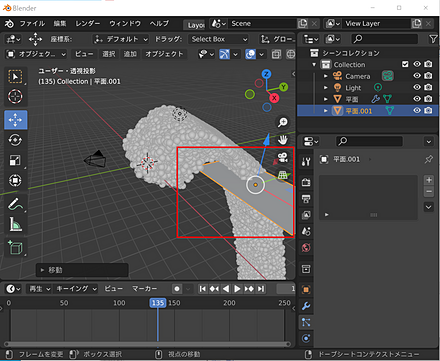Add item with plus button in properties list
The image size is (440, 361).
pos(429,180)
